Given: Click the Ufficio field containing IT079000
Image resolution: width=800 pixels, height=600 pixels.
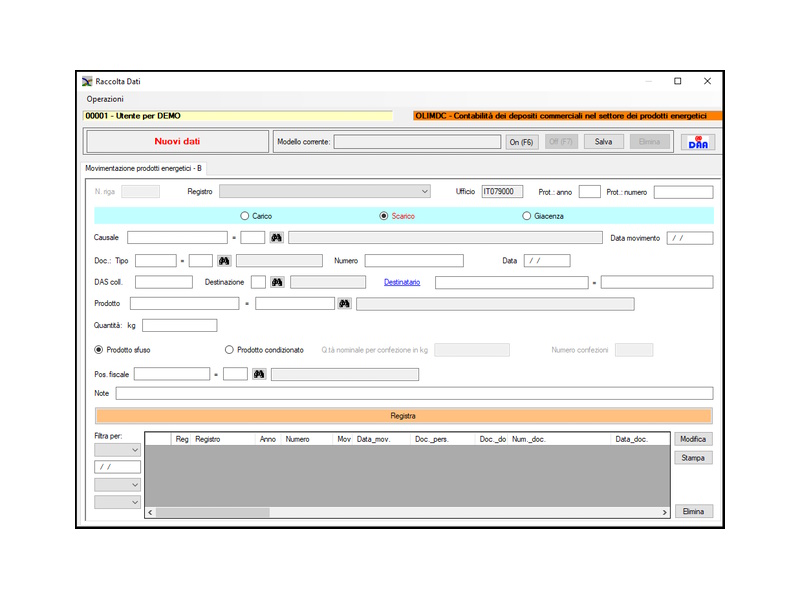Looking at the screenshot, I should tap(502, 192).
